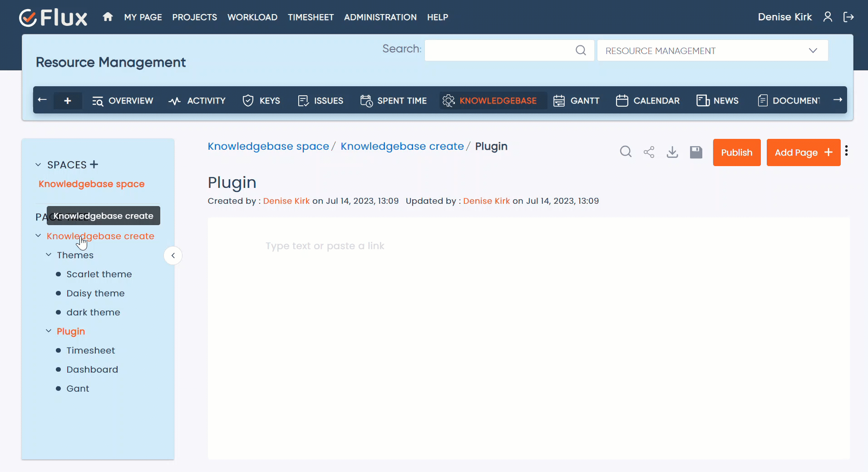Save the page with the floppy disk icon
The height and width of the screenshot is (472, 868).
click(x=696, y=152)
